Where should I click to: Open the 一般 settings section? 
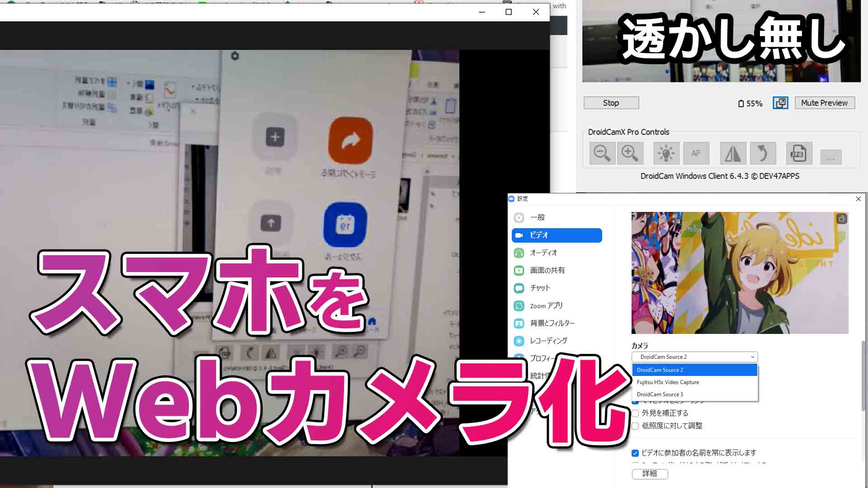click(x=557, y=217)
